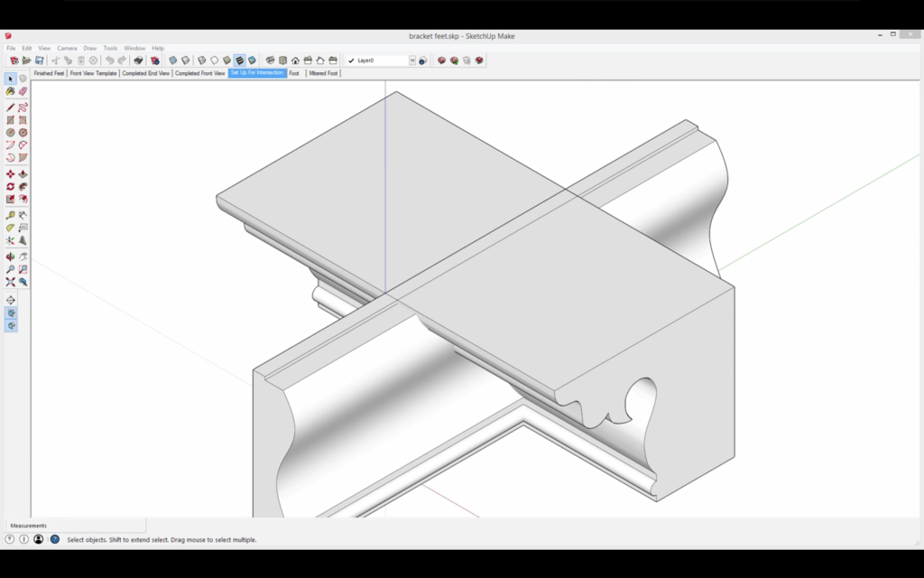The width and height of the screenshot is (924, 578).
Task: Choose the Zoom Extents tool
Action: click(11, 282)
